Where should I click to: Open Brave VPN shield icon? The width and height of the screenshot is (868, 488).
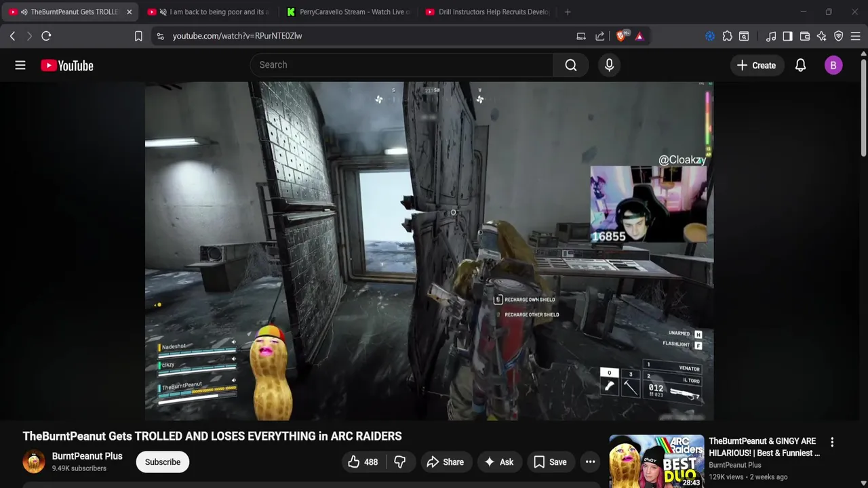click(839, 36)
